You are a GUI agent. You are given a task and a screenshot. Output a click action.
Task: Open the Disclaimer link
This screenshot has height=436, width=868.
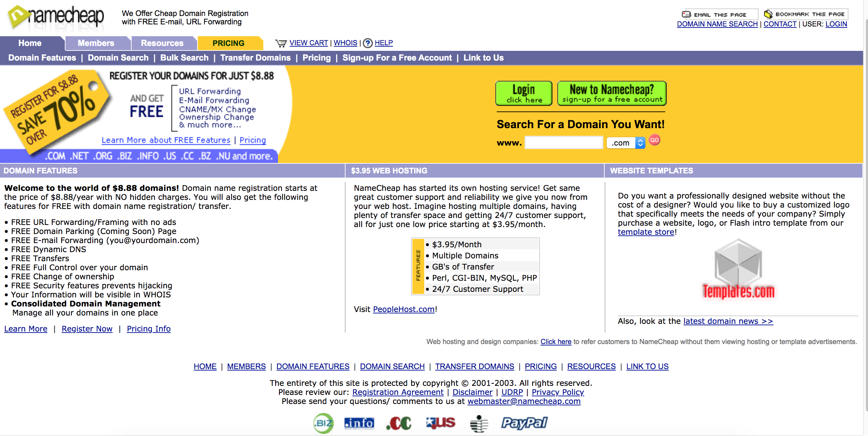pos(472,392)
